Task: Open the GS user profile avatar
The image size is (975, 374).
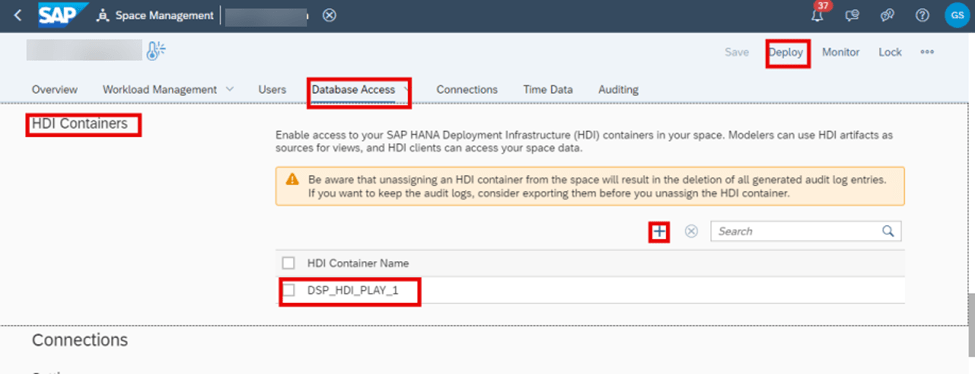Action: point(956,16)
